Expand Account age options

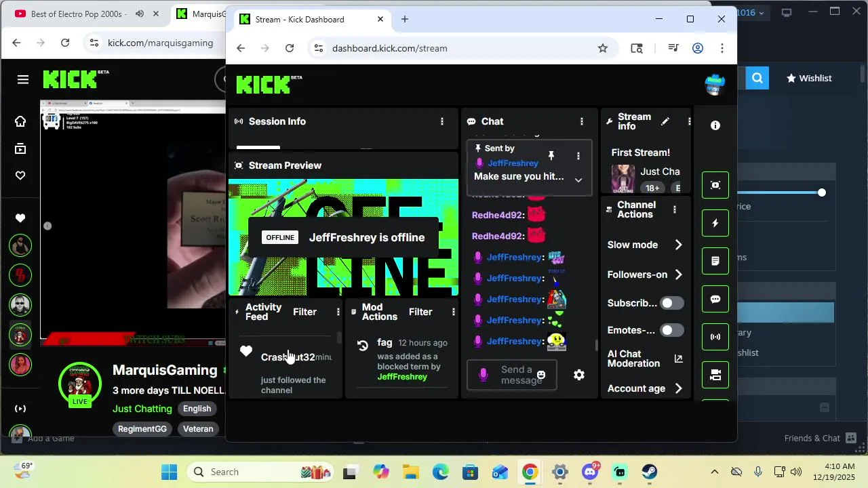coord(678,388)
